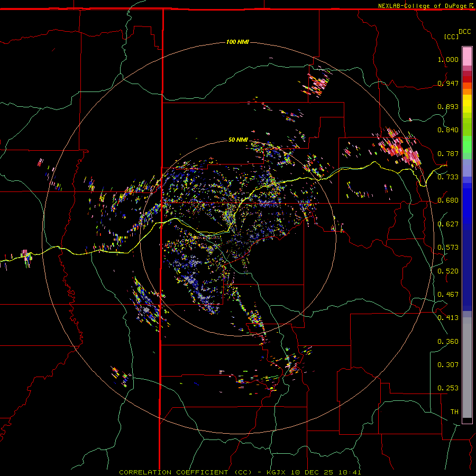Select the 0.840 legend value

[448, 130]
